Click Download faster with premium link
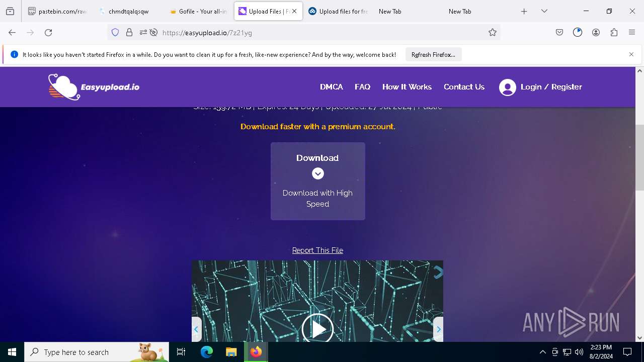Viewport: 644px width, 362px height. [x=318, y=127]
